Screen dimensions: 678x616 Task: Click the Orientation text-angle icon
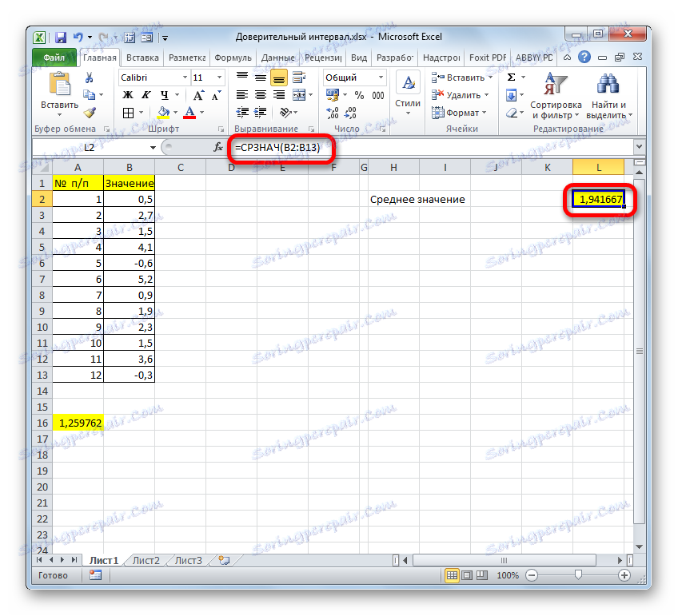tap(285, 113)
